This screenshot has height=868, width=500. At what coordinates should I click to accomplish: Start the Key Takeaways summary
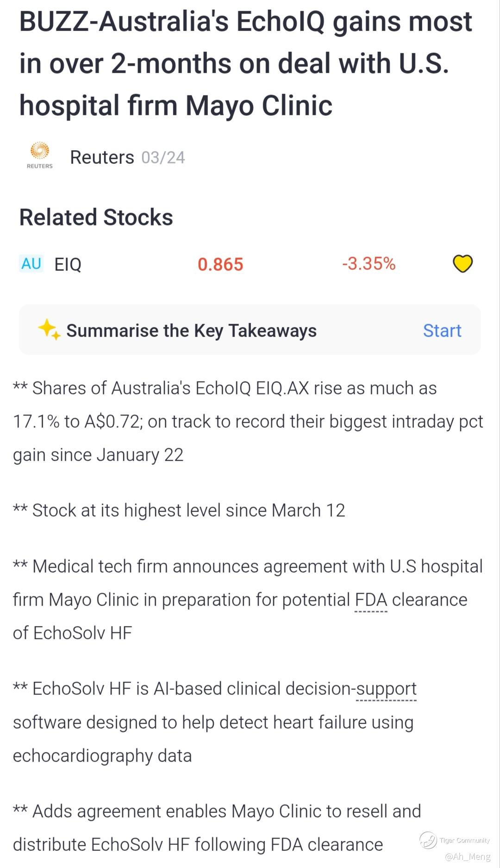click(442, 331)
